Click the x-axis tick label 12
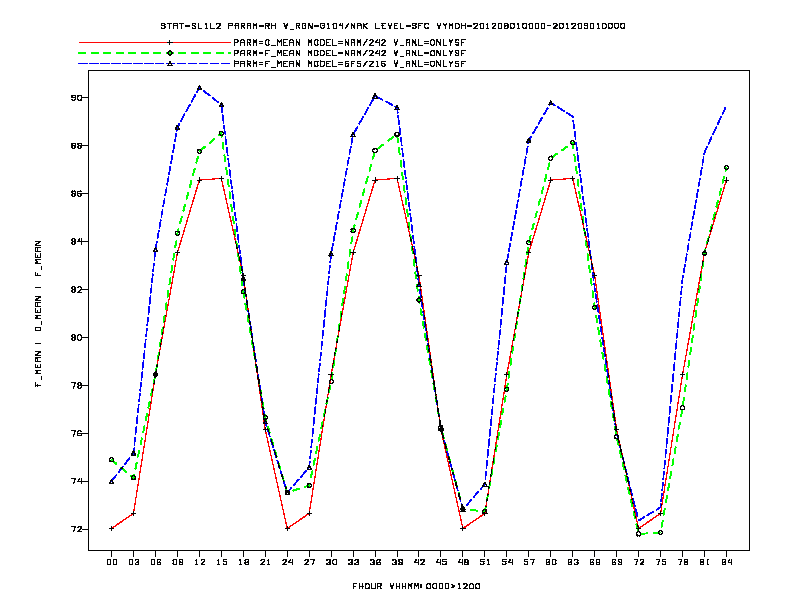 tap(200, 562)
